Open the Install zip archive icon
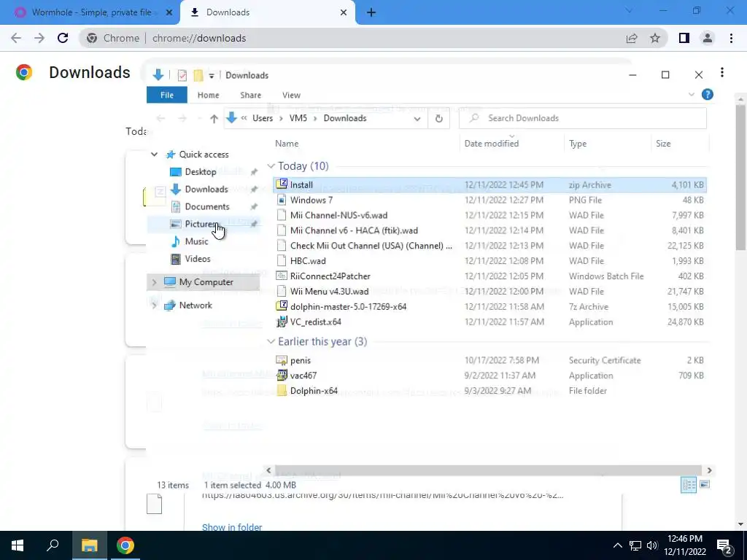This screenshot has height=560, width=747. [282, 184]
